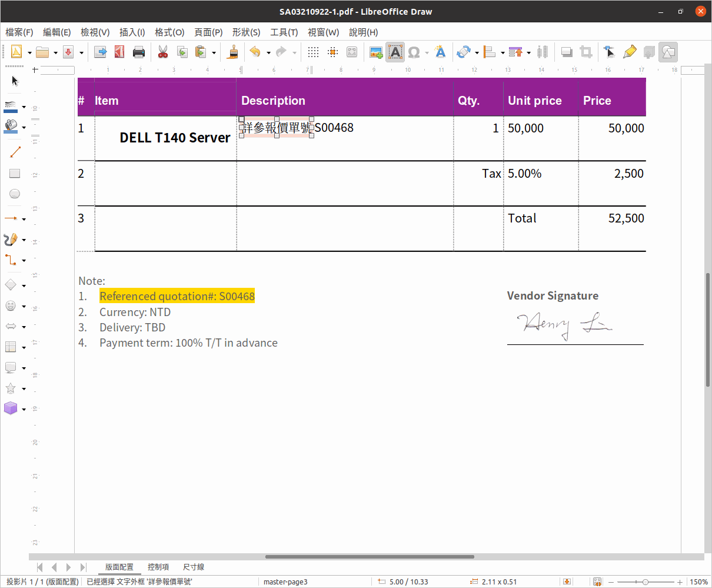Switch to the 版面配置 tab

[119, 567]
